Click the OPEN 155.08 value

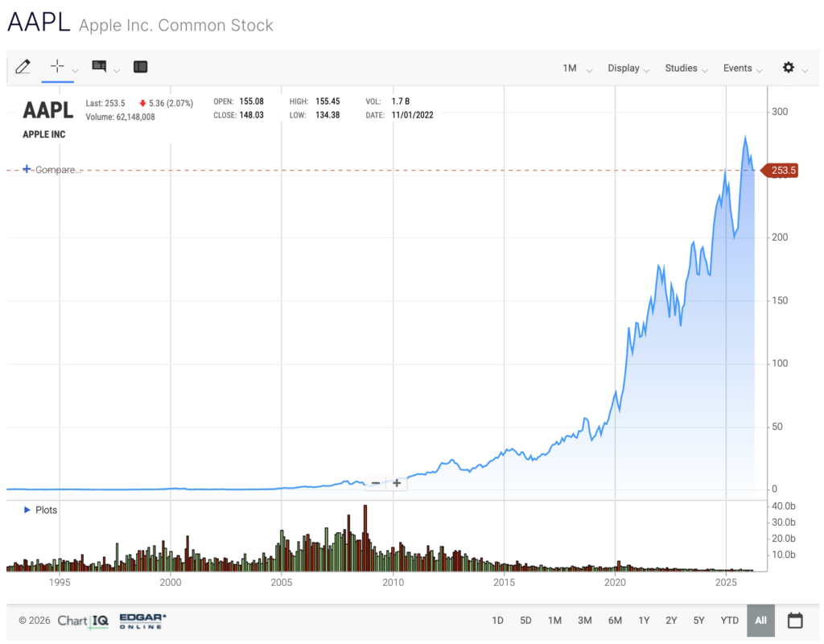point(251,101)
